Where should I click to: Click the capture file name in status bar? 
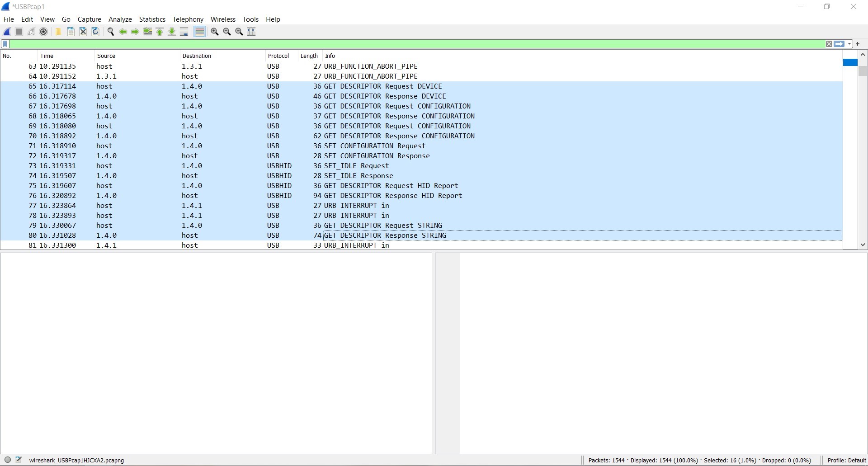pos(76,461)
